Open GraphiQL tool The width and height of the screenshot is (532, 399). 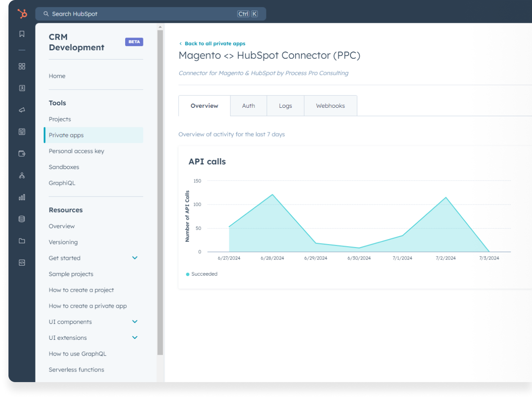62,183
